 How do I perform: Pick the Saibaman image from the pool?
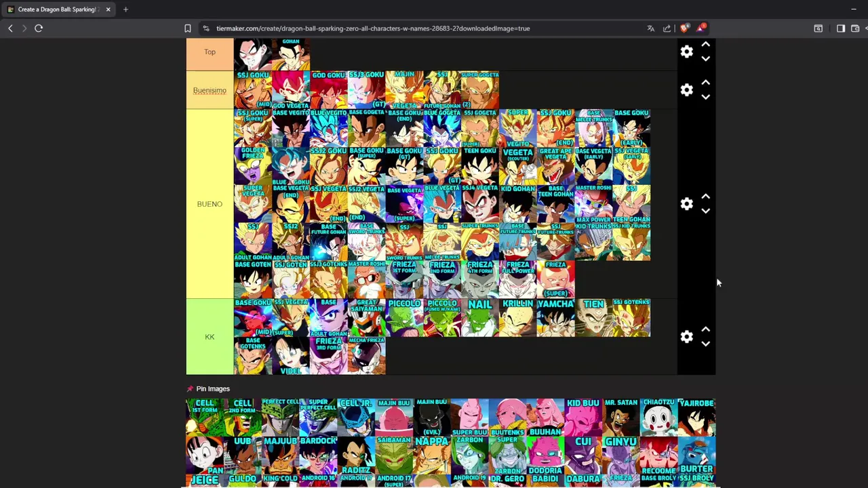click(x=394, y=455)
